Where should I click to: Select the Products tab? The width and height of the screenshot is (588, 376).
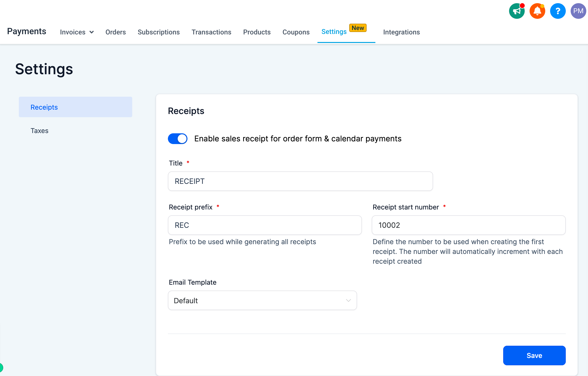tap(257, 32)
